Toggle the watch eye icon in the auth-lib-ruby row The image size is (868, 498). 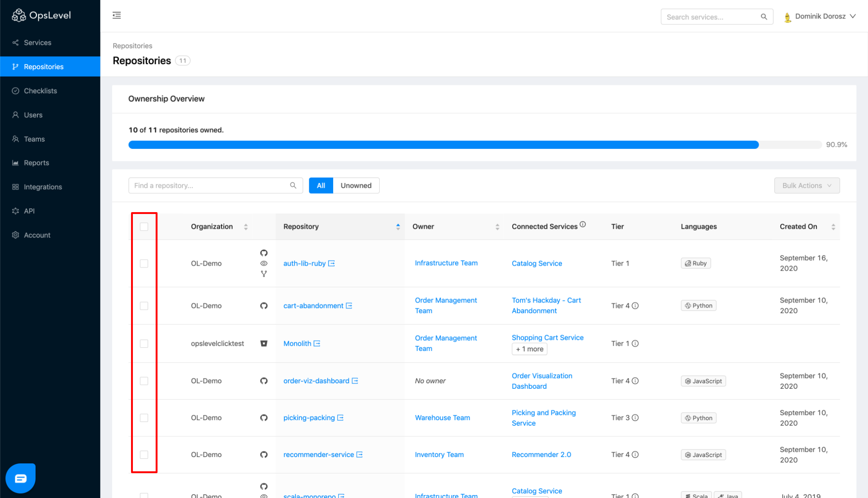264,263
